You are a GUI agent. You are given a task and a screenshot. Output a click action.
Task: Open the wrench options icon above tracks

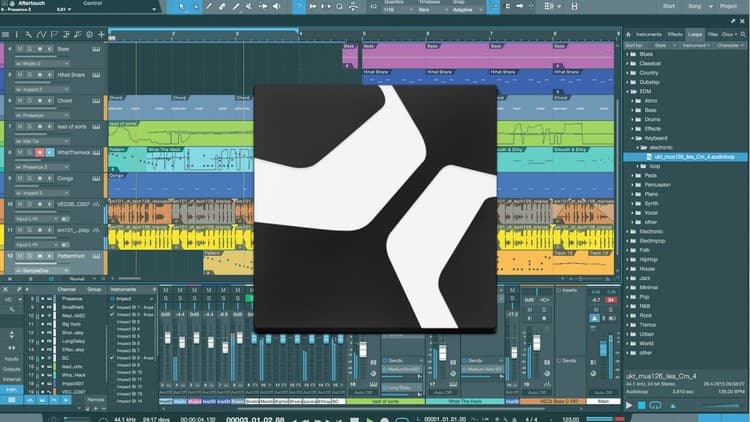point(28,34)
